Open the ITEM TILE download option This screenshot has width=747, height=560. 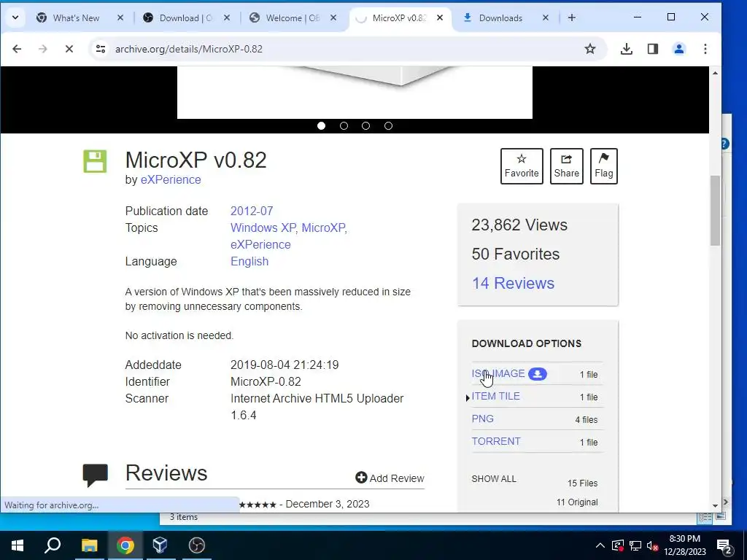[x=495, y=396]
